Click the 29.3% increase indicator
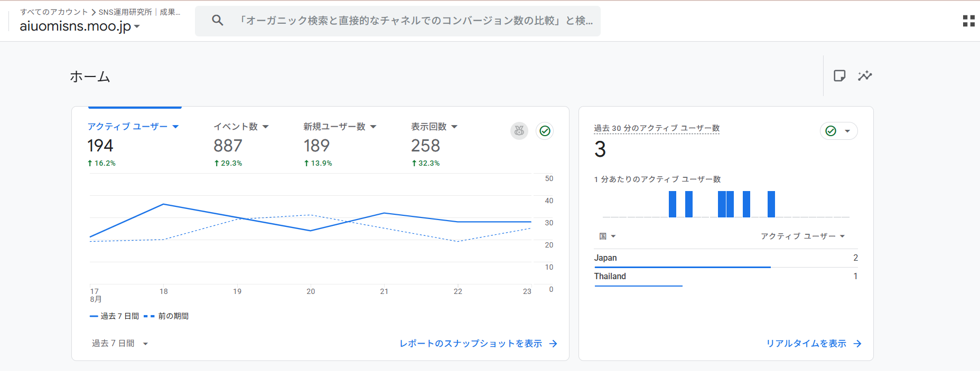Screen dimensions: 980x371 (228, 163)
